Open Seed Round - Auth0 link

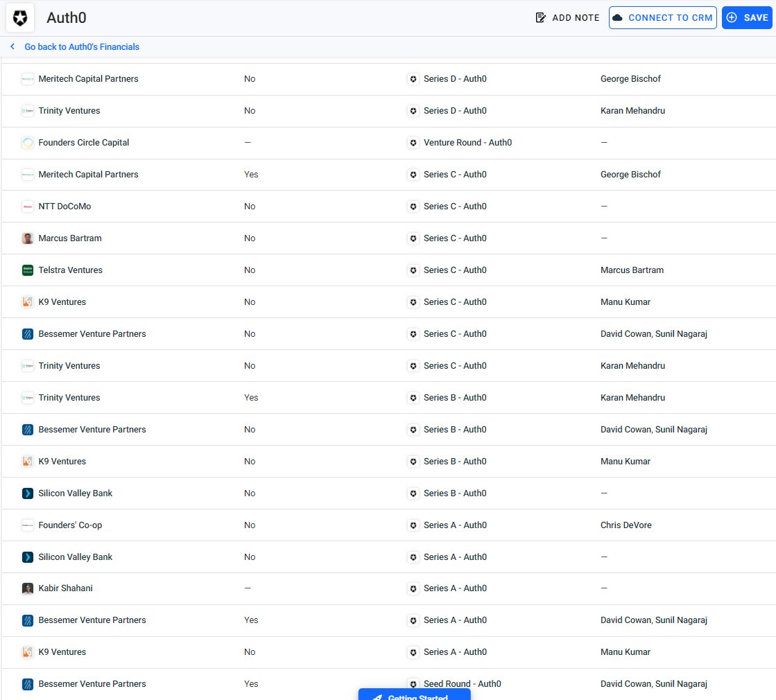[463, 684]
